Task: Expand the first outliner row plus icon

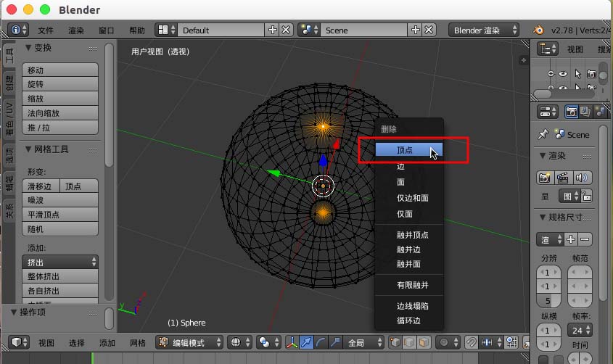Action: (x=551, y=73)
